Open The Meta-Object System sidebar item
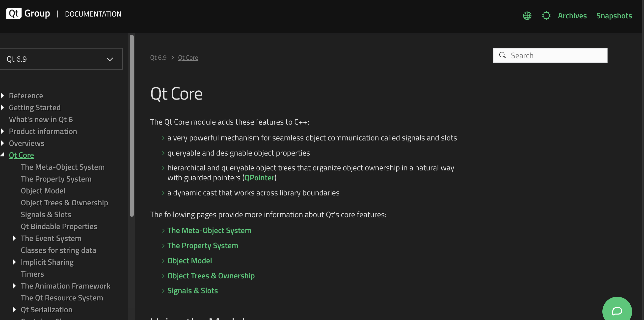Viewport: 644px width, 320px height. [62, 167]
